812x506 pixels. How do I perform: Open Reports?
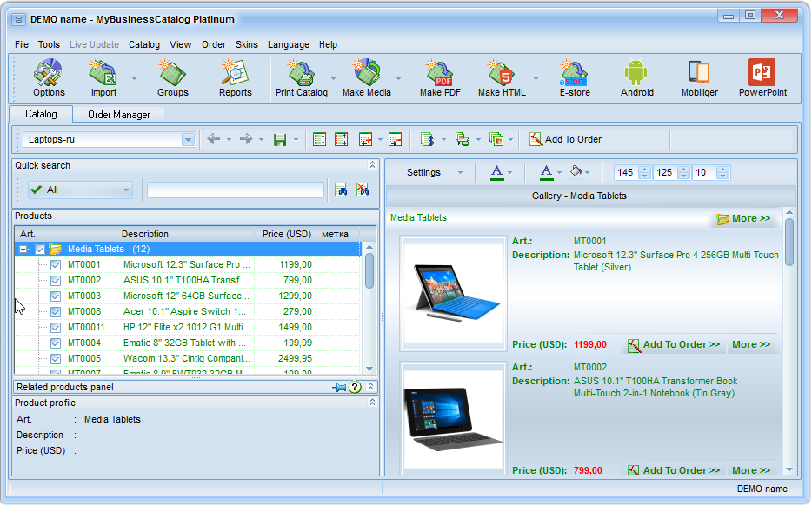(x=235, y=78)
